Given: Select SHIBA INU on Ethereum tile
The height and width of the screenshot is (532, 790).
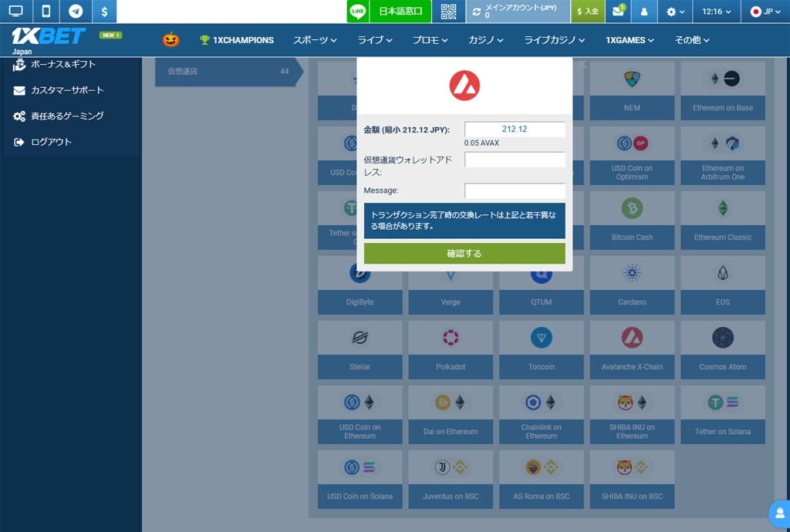Looking at the screenshot, I should (632, 415).
